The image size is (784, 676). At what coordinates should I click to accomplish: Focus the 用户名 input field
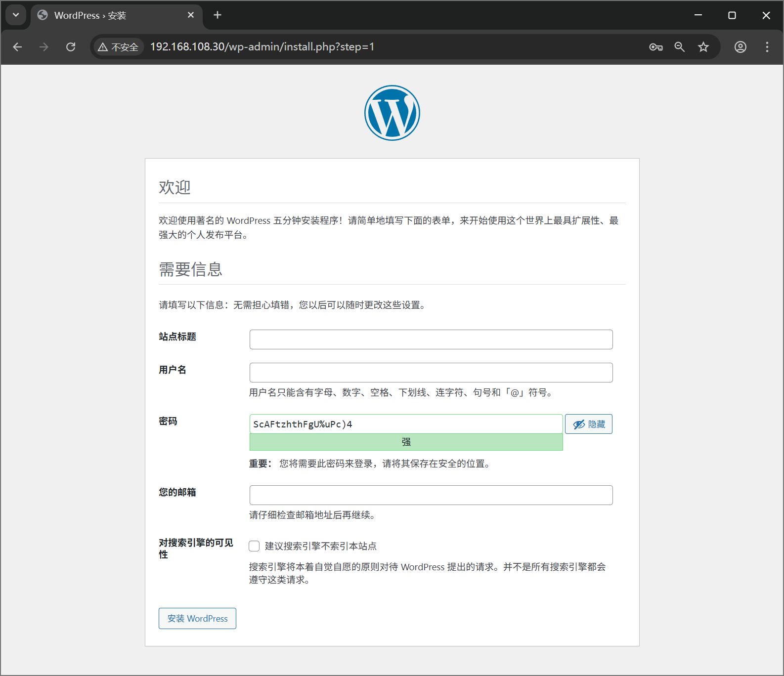(431, 373)
